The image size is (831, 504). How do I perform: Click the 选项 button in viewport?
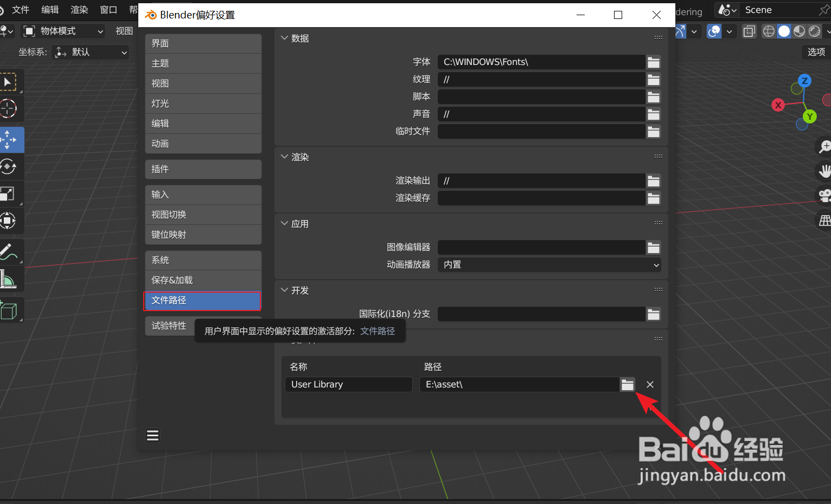816,52
